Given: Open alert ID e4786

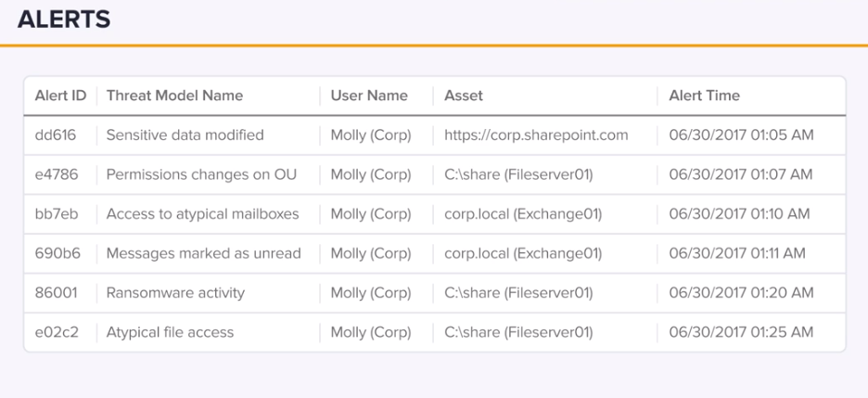Looking at the screenshot, I should 57,175.
